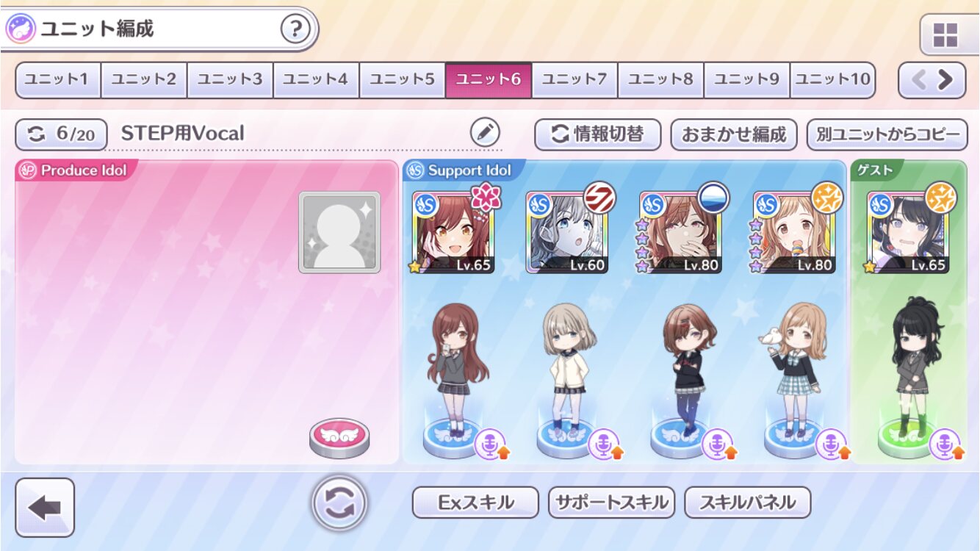Show next unit tabs with right chevron
This screenshot has width=980, height=551.
[945, 79]
